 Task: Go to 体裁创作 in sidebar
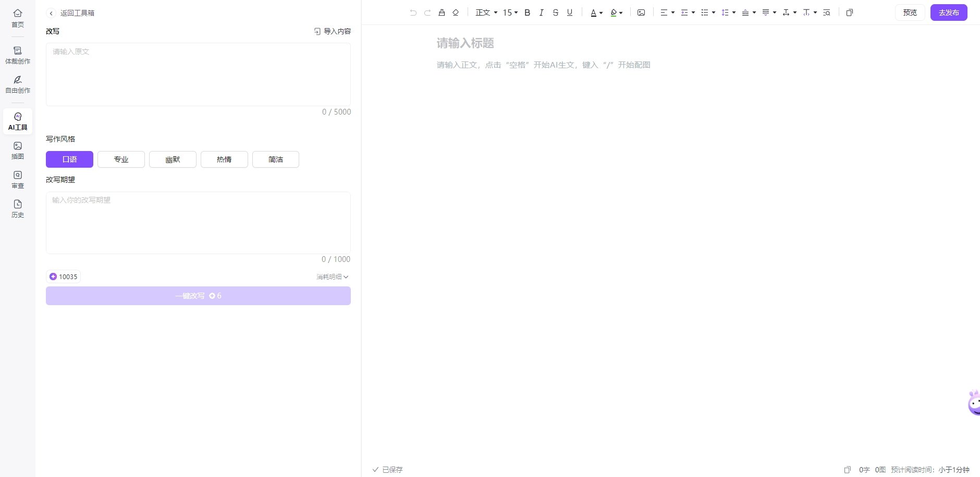(x=18, y=55)
